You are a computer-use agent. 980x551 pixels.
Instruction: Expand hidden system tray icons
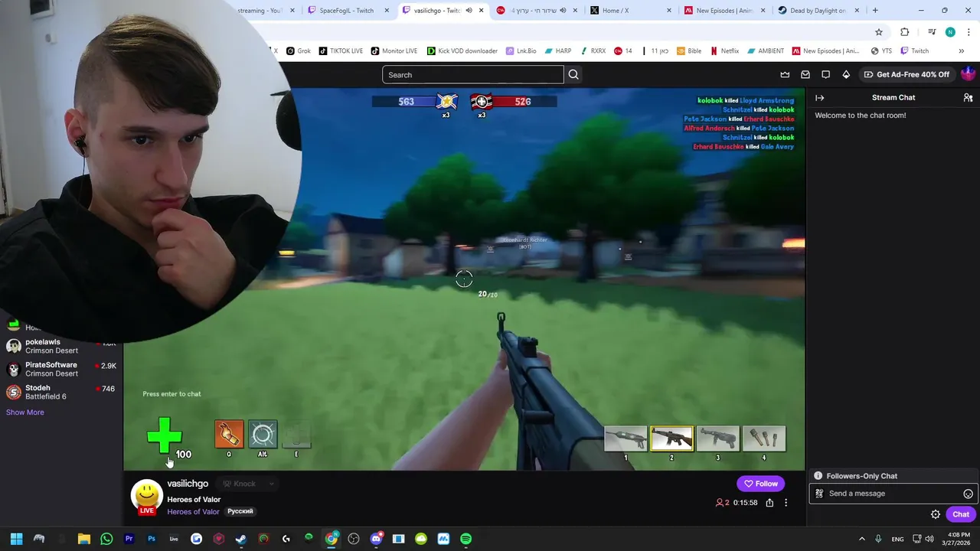[x=861, y=539]
